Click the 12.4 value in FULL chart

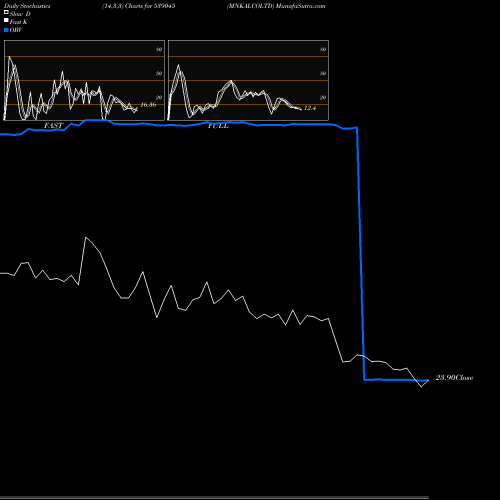310,108
